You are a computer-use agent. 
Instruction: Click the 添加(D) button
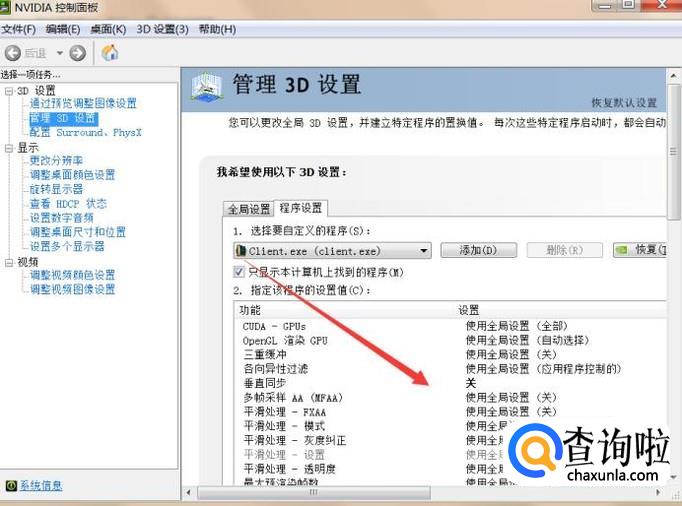[x=478, y=250]
